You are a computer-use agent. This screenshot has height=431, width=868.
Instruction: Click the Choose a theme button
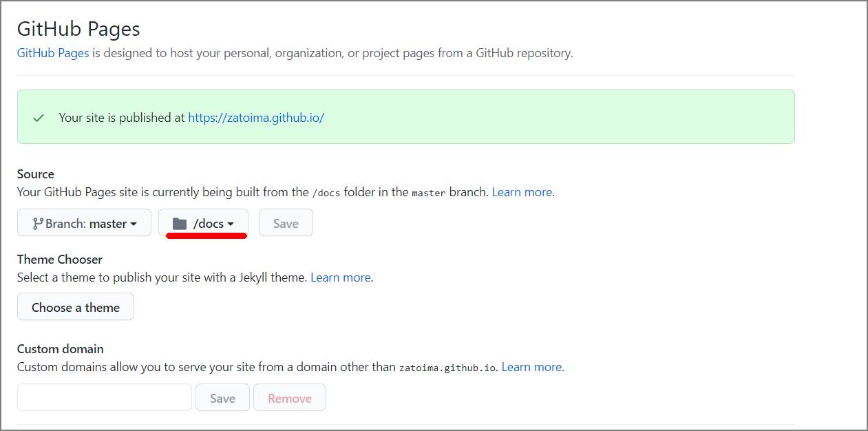tap(76, 307)
